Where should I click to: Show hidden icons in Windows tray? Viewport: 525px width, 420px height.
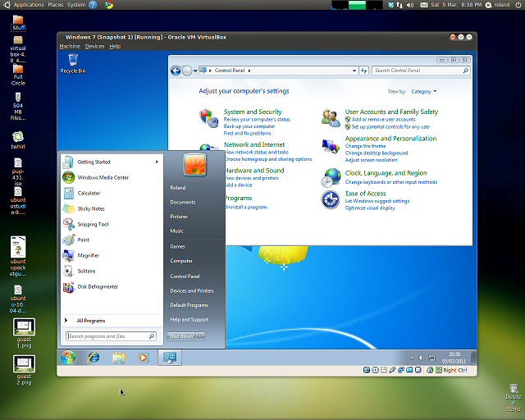(412, 358)
